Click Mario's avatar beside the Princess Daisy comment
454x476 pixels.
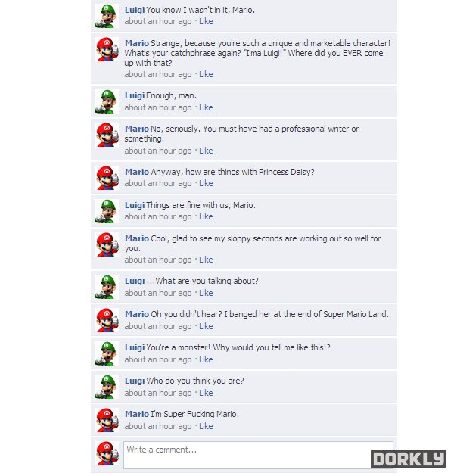(106, 178)
